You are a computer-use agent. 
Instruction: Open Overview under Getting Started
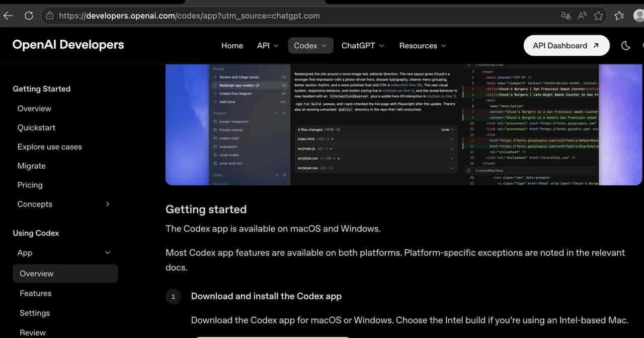pos(34,108)
